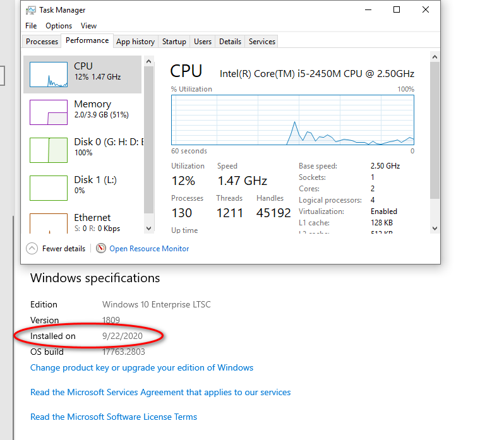Click the Fewer details button label
The image size is (504, 440).
click(x=64, y=249)
